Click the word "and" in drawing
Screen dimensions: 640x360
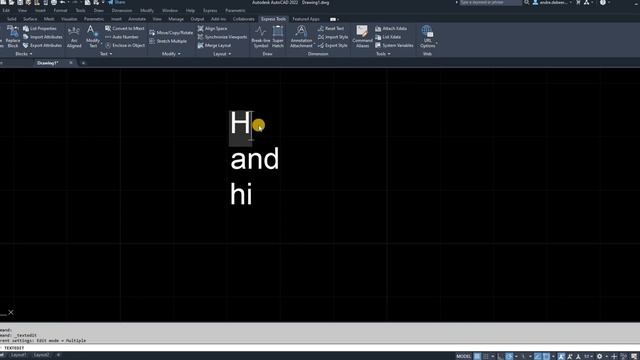255,159
